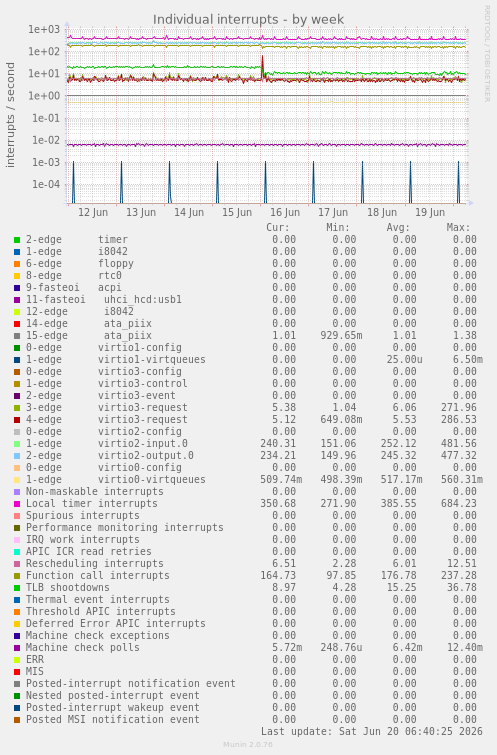Click the green TLB shootdowns swatch
The width and height of the screenshot is (497, 755).
tap(17, 588)
